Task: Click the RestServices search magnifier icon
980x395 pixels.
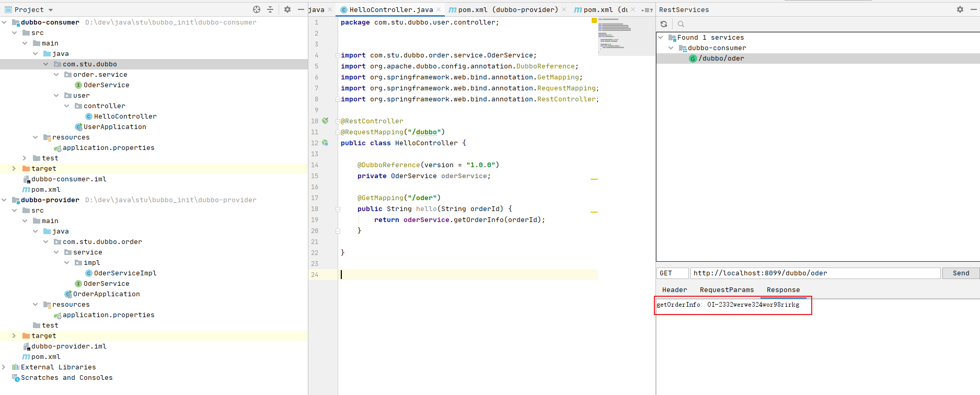Action: (681, 24)
